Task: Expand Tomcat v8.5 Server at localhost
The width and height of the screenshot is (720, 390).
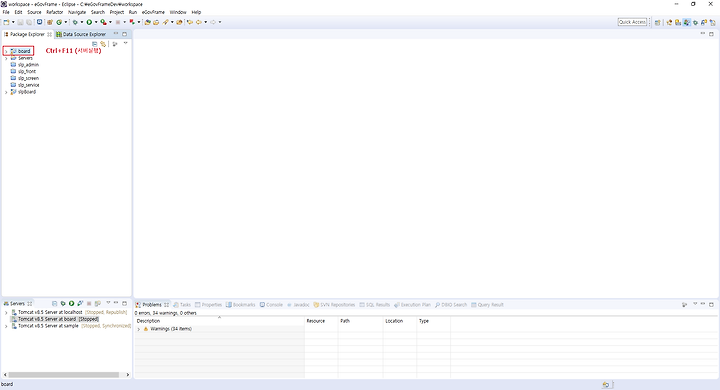Action: click(x=6, y=312)
